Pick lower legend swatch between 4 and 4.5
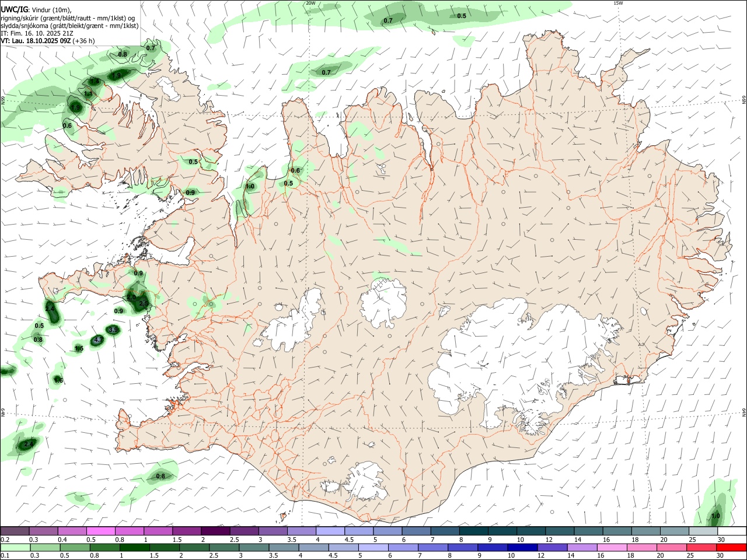The width and height of the screenshot is (747, 560). click(315, 548)
